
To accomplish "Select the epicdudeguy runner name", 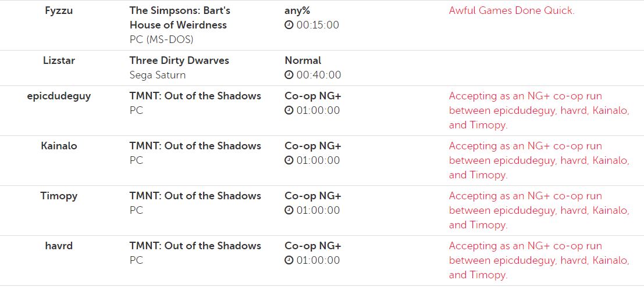I will pyautogui.click(x=59, y=96).
